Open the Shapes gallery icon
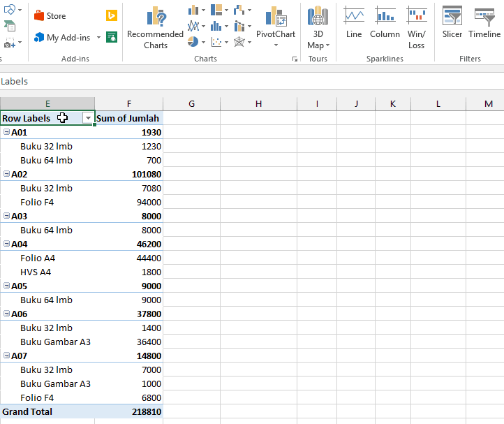Screen dimensions: 504x424 click(10, 9)
